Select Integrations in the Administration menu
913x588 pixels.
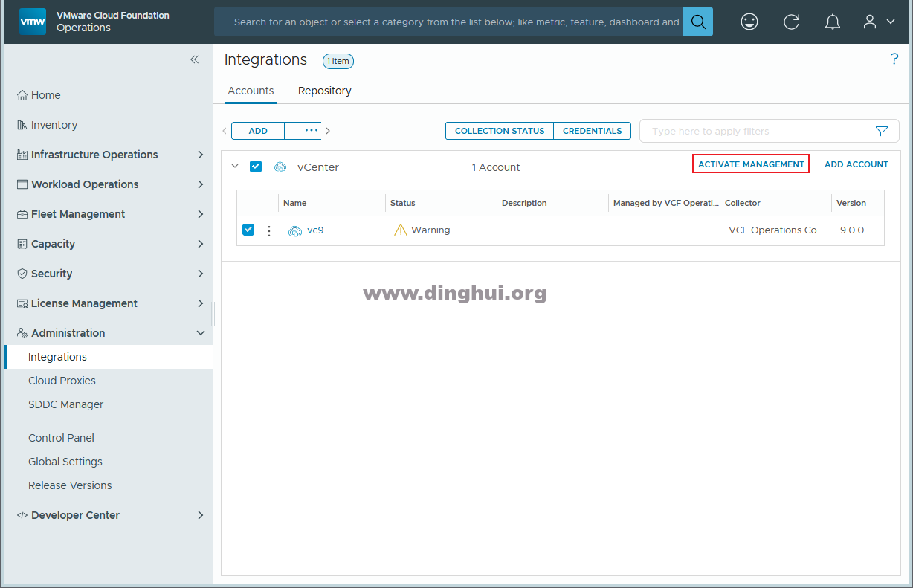click(x=109, y=357)
